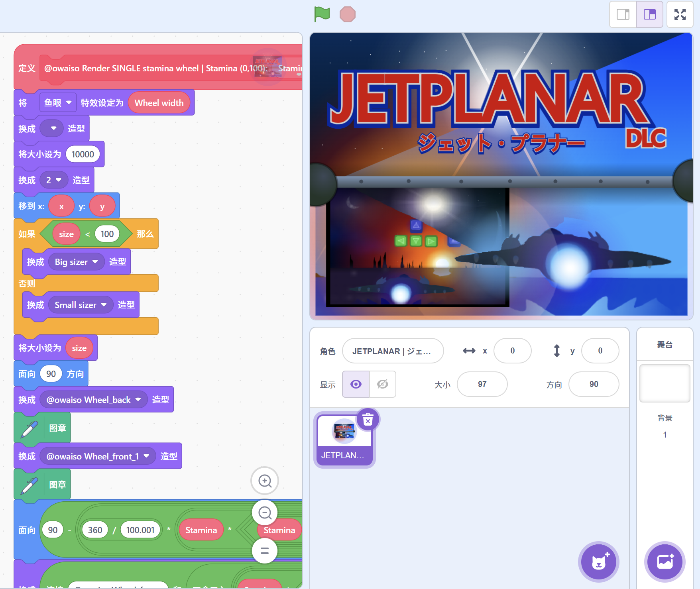This screenshot has width=700, height=589.
Task: Select the JETPLANAR sprite thumbnail
Action: [x=344, y=440]
